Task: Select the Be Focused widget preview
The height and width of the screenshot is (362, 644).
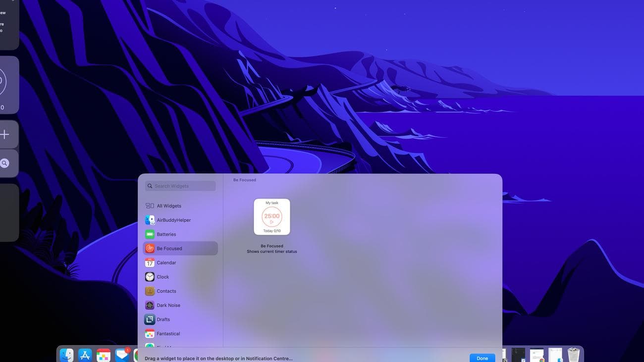Action: click(271, 216)
